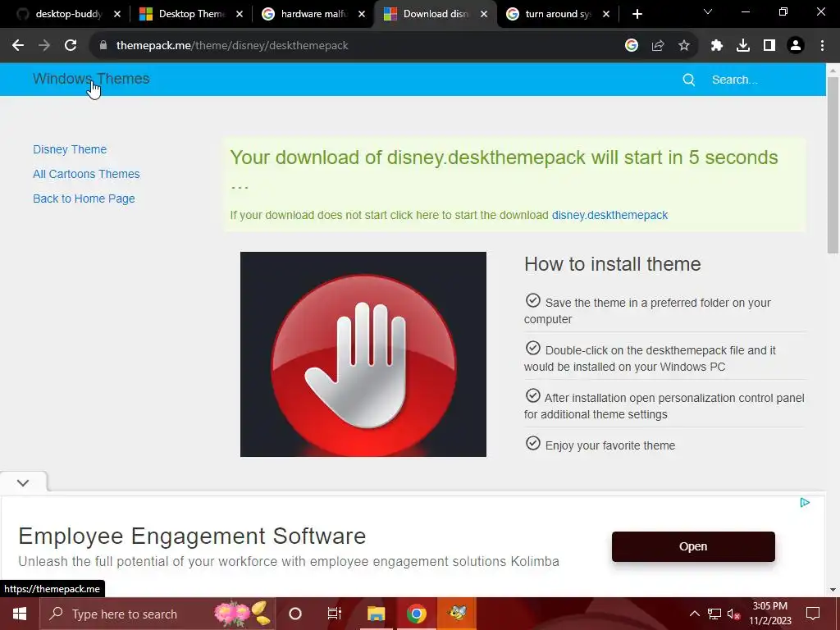This screenshot has height=630, width=840.
Task: Open the Extensions puzzle icon
Action: (717, 46)
